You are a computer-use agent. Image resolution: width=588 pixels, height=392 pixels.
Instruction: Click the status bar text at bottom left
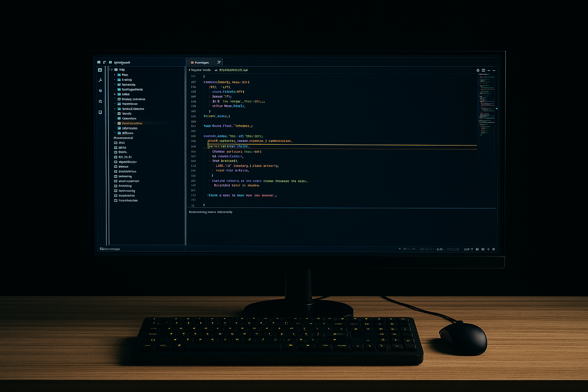click(x=110, y=249)
